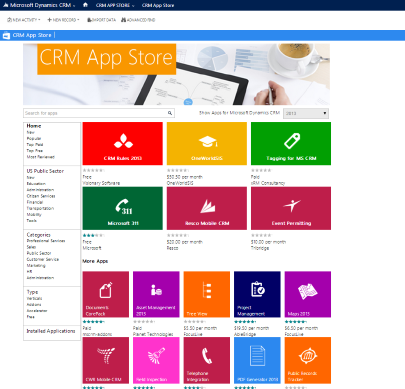The height and width of the screenshot is (389, 405).
Task: Open the Resco Mobile CRM tile
Action: 207,208
